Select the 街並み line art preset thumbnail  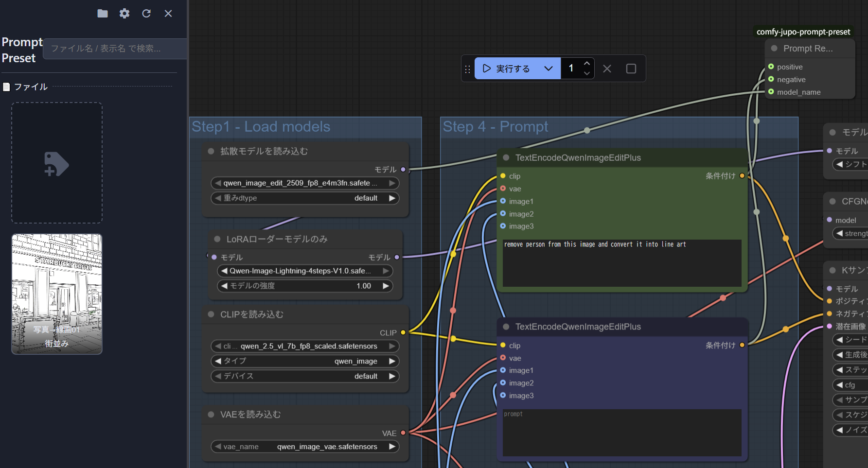pos(57,294)
